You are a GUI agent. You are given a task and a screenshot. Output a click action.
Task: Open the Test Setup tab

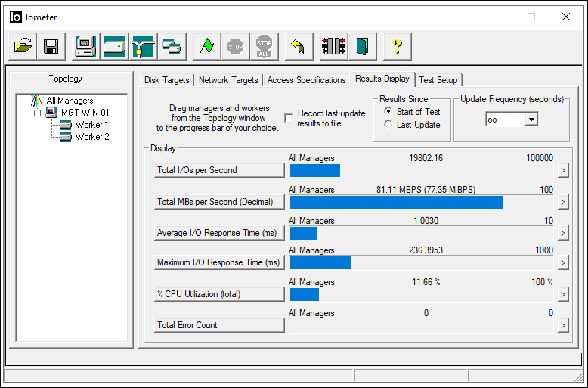point(438,80)
